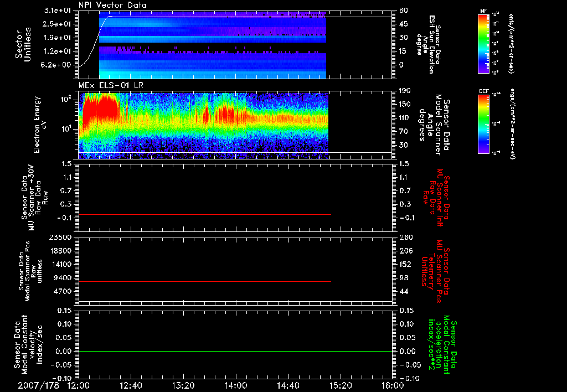Click the 15:20 time axis label
Image resolution: width=567 pixels, height=392 pixels.
(341, 386)
